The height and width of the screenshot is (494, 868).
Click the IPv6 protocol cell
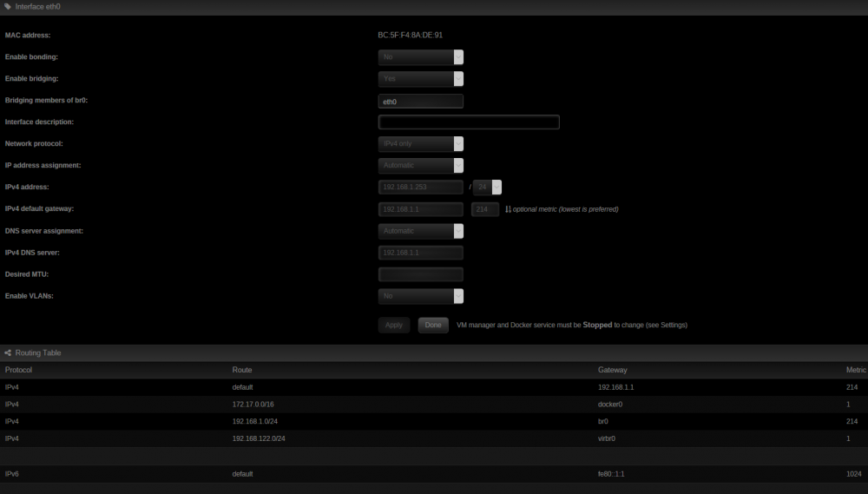11,474
